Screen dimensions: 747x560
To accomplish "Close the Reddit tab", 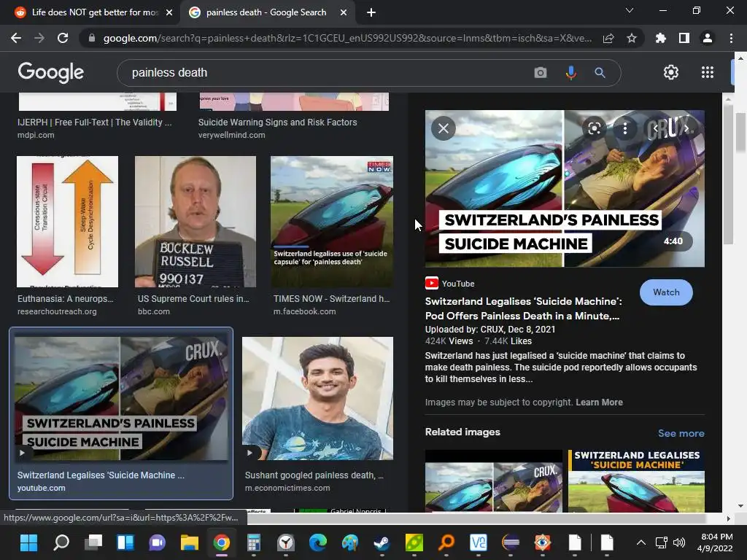I will click(x=169, y=13).
